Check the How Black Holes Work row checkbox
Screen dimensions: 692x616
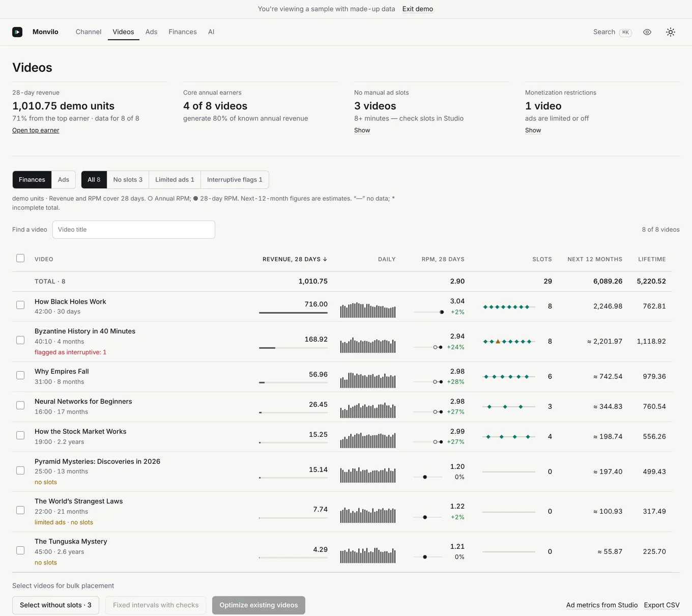tap(20, 305)
